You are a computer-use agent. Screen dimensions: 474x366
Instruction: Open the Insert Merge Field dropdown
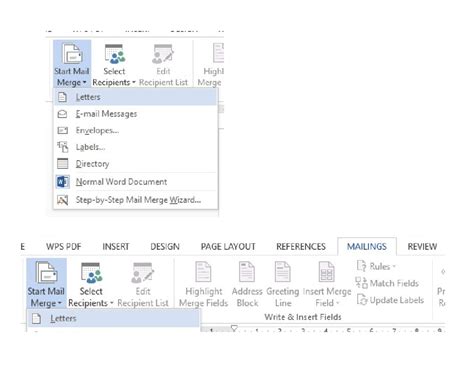[327, 284]
